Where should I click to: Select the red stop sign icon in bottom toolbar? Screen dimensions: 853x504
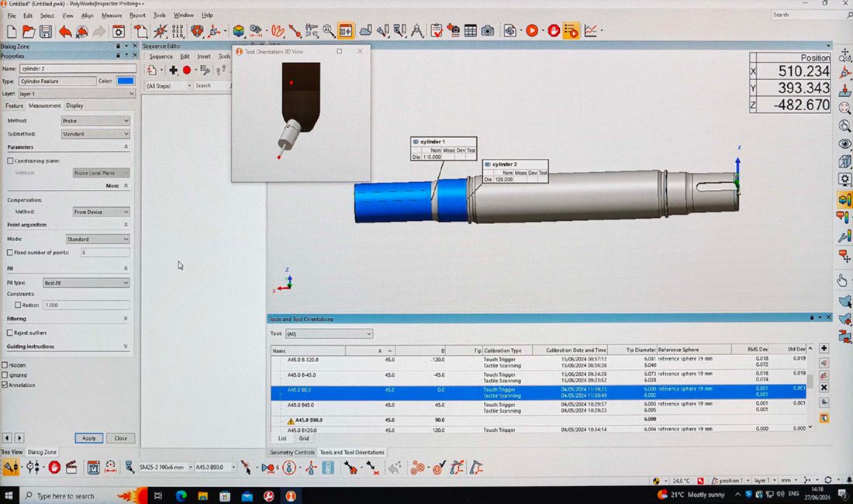coord(54,467)
